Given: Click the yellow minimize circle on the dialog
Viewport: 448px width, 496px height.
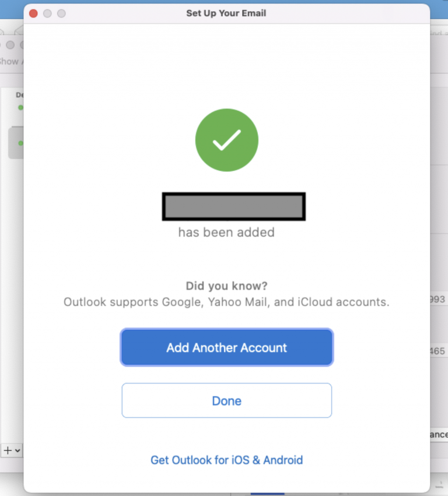Looking at the screenshot, I should [47, 13].
